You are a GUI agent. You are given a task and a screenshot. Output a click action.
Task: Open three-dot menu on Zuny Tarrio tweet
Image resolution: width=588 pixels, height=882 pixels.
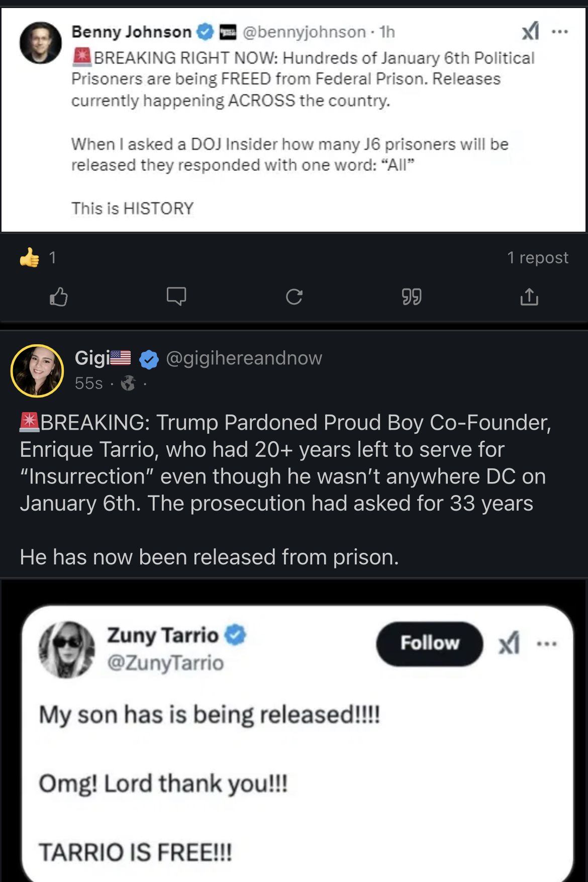point(547,644)
